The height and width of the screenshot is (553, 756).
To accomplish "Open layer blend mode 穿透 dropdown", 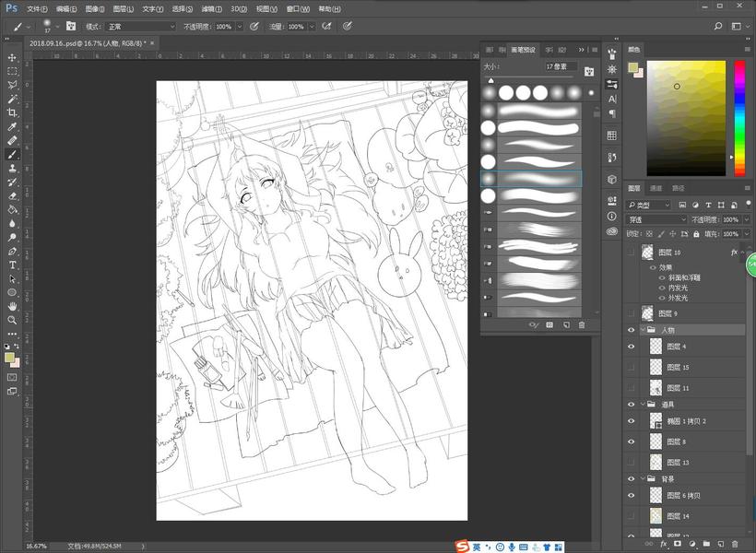I will pos(656,219).
